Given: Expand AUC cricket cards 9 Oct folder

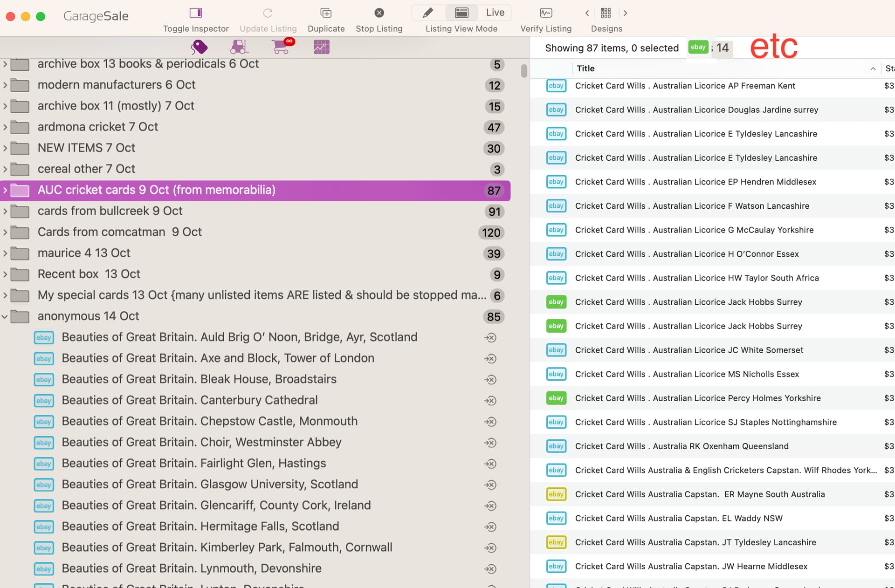Looking at the screenshot, I should click(5, 190).
